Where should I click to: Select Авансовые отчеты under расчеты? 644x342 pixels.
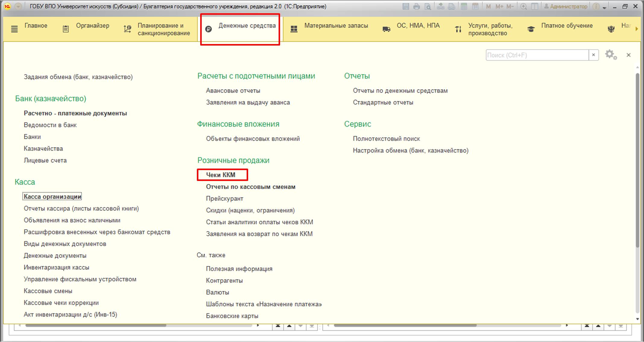click(233, 91)
